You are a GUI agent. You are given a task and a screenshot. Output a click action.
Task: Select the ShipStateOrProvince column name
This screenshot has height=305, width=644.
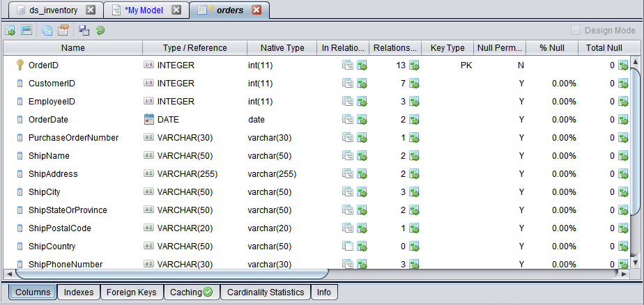(x=68, y=210)
